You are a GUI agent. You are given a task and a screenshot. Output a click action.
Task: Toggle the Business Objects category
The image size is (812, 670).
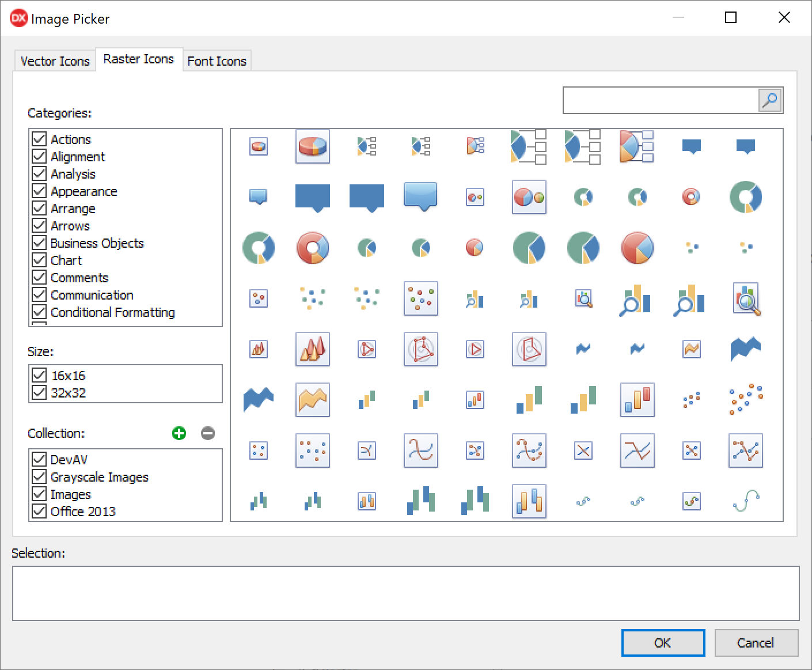click(39, 243)
